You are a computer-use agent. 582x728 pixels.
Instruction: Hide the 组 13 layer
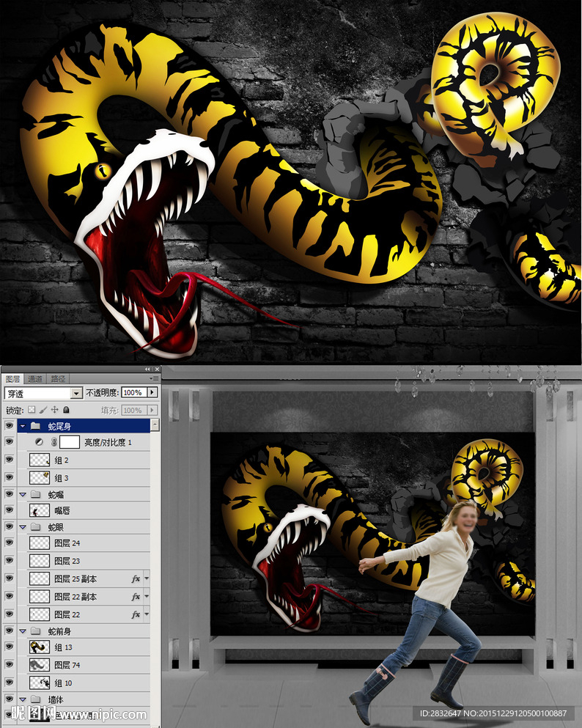pyautogui.click(x=9, y=647)
